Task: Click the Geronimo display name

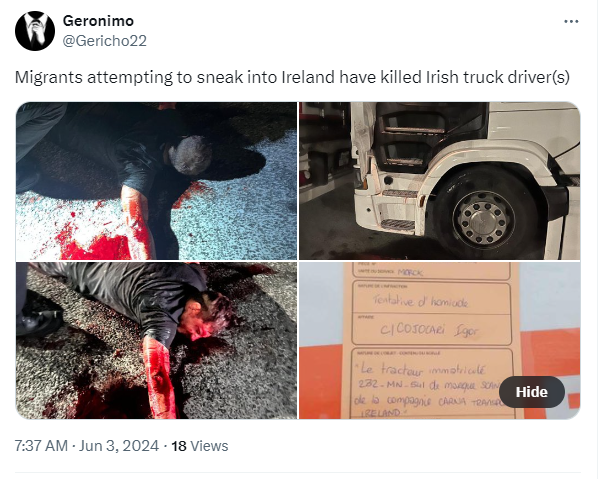Action: click(98, 21)
